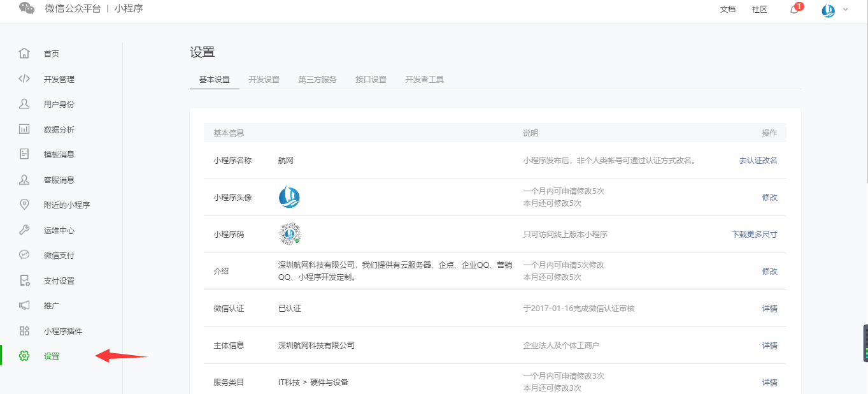The height and width of the screenshot is (394, 868).
Task: Click the mini program name 航网
Action: pyautogui.click(x=286, y=161)
